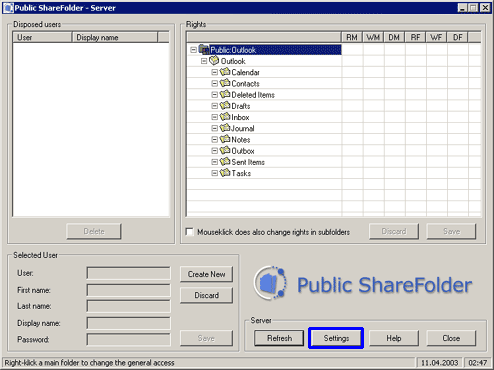
Task: Click the Outlook mailbox icon
Action: click(214, 61)
